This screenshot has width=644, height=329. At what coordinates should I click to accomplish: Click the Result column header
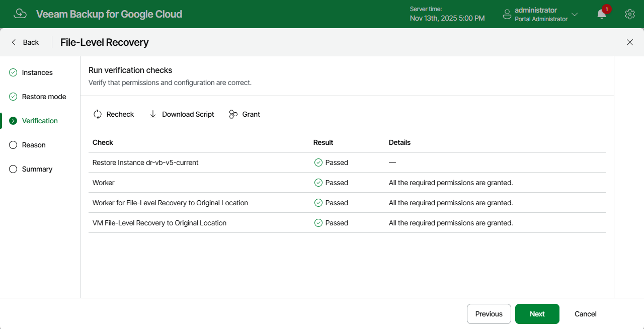(x=323, y=142)
